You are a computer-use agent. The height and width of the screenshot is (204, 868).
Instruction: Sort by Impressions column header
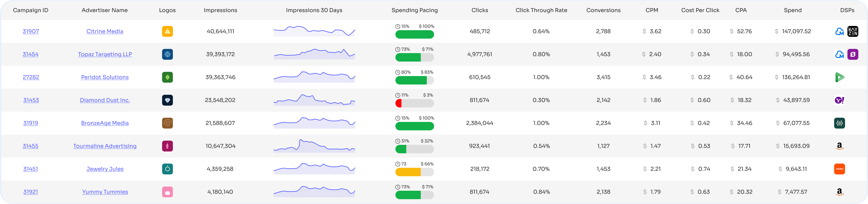[x=220, y=10]
